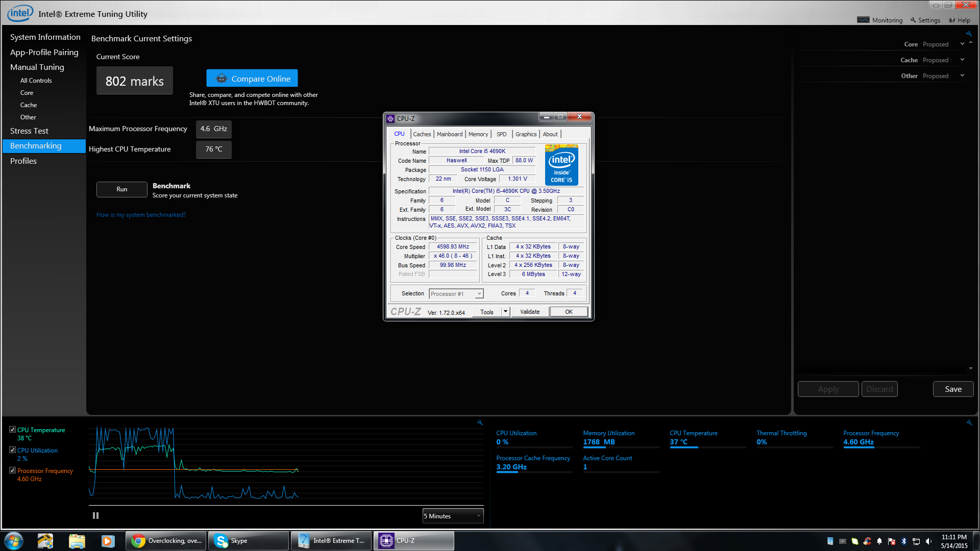Image resolution: width=980 pixels, height=551 pixels.
Task: Open the Processor #1 selection dropdown
Action: [x=456, y=294]
